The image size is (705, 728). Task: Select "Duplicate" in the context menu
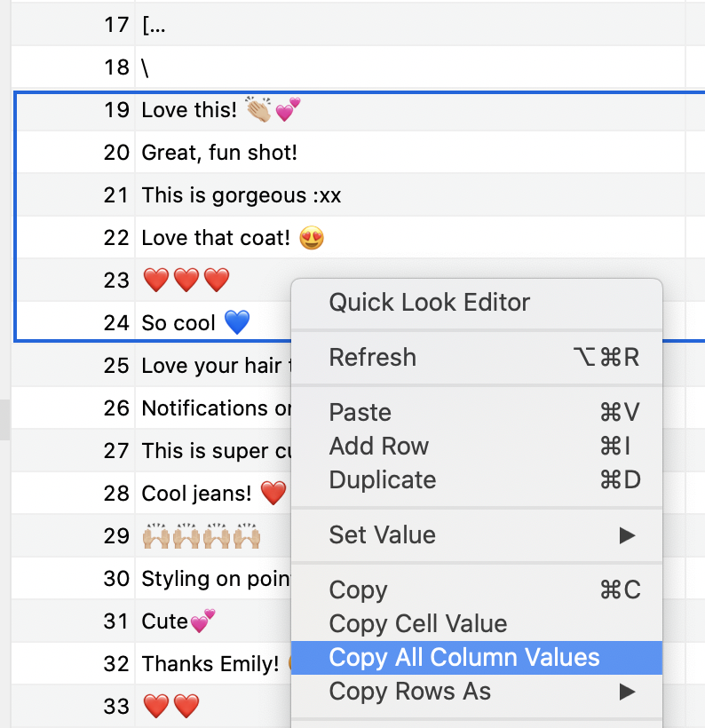(x=382, y=480)
